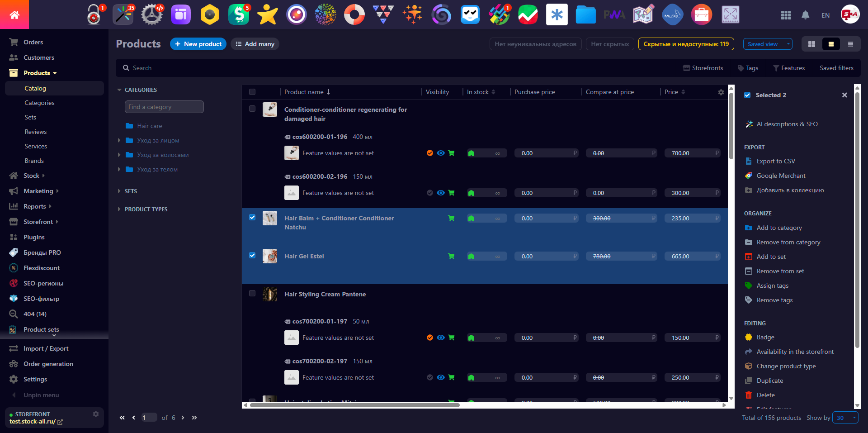Open the apps grid menu
This screenshot has width=868, height=433.
(786, 15)
